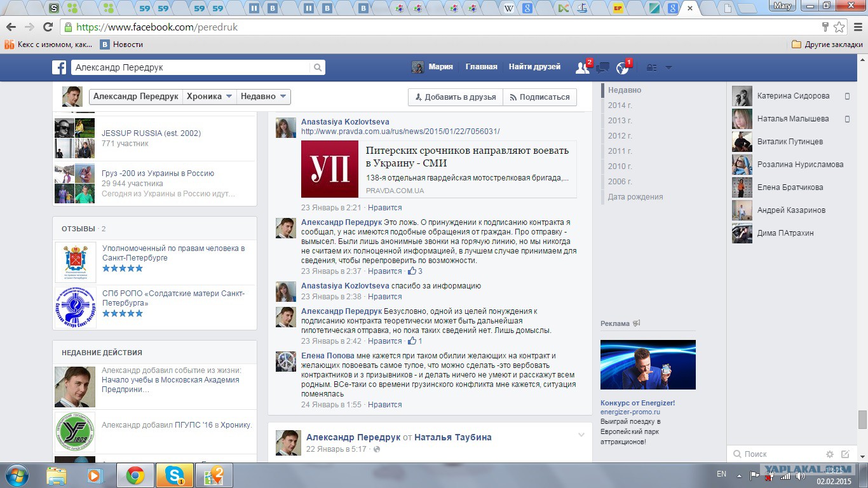Image resolution: width=868 pixels, height=488 pixels.
Task: Open the post options chevron on Наталья Таубина post
Action: pos(581,435)
